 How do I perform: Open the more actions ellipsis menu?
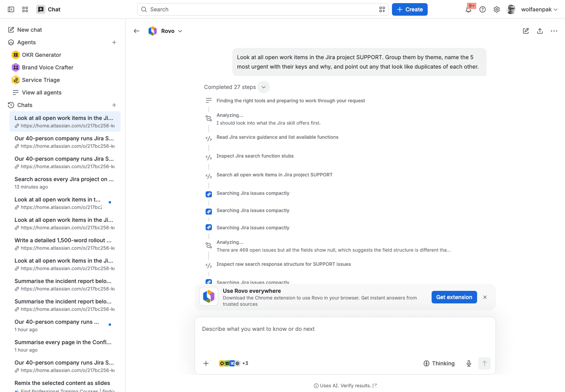pyautogui.click(x=554, y=31)
